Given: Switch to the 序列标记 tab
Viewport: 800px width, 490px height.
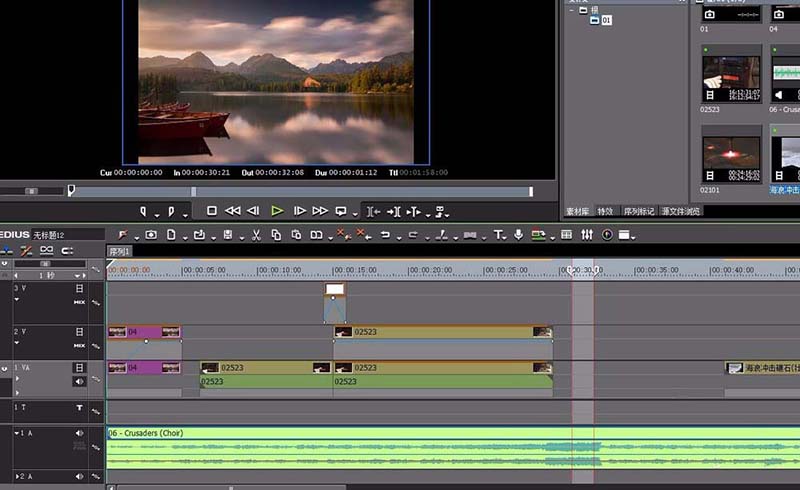Looking at the screenshot, I should [639, 211].
